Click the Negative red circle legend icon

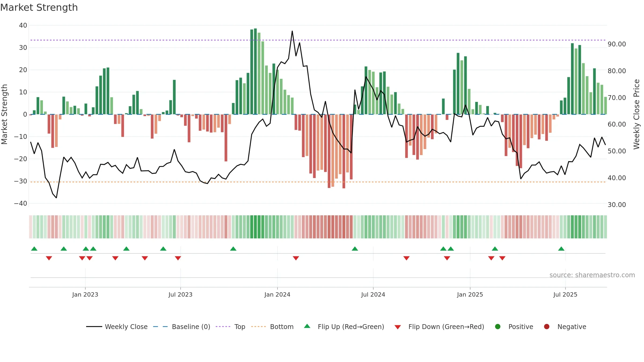pyautogui.click(x=547, y=327)
